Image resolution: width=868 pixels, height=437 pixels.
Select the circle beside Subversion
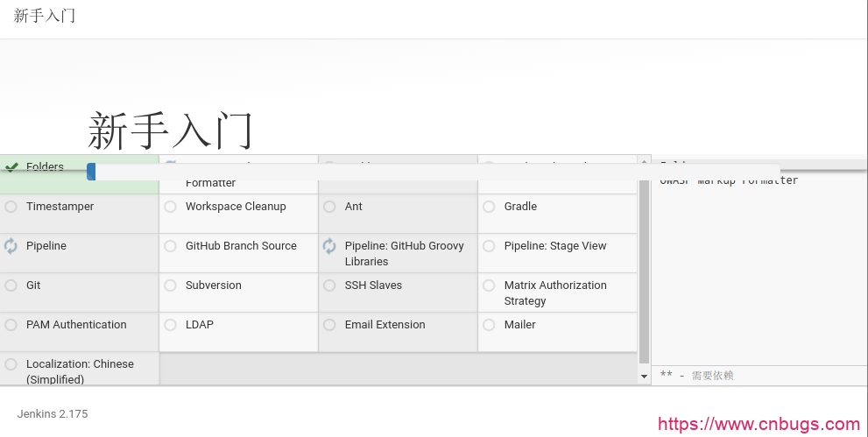pos(170,285)
